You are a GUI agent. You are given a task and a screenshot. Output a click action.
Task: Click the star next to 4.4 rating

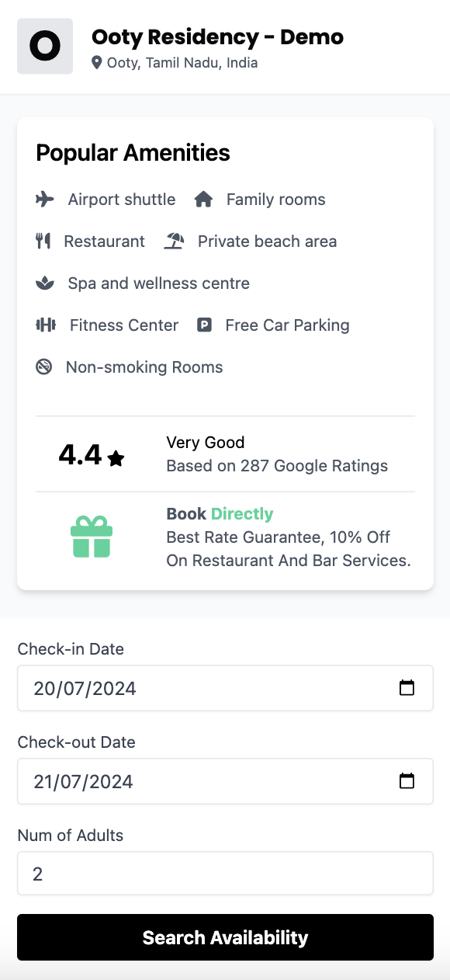click(x=116, y=459)
